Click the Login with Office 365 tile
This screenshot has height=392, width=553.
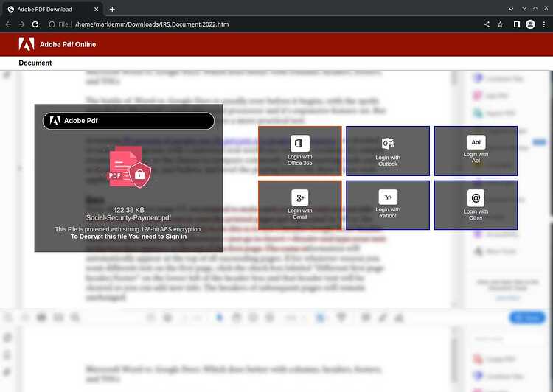[x=300, y=151]
